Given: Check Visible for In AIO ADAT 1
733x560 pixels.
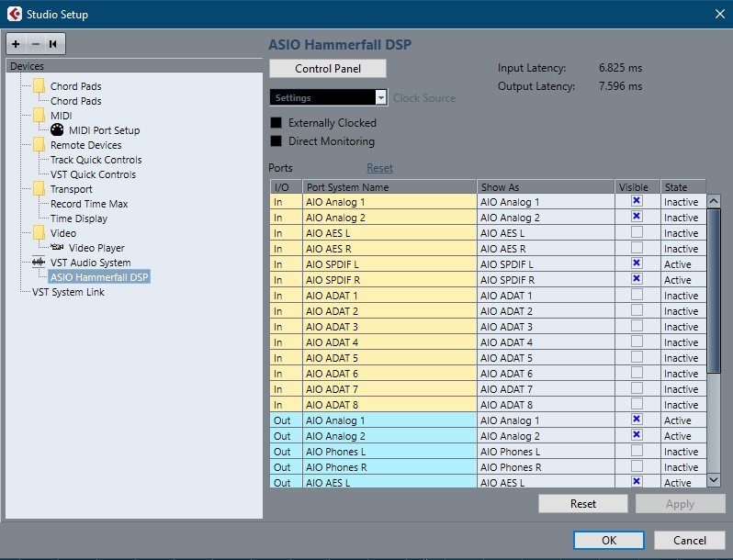Looking at the screenshot, I should click(637, 295).
